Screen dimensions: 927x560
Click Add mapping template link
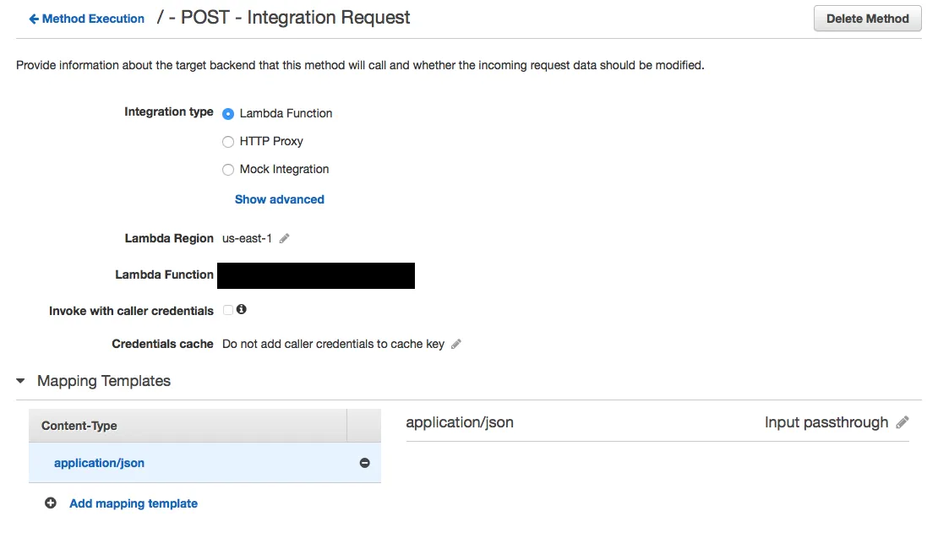134,503
